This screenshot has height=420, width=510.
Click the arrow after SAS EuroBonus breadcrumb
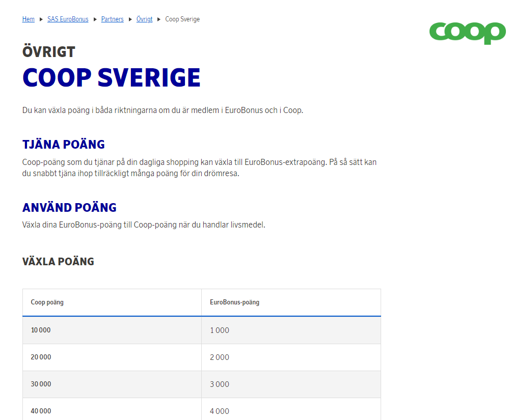(95, 19)
